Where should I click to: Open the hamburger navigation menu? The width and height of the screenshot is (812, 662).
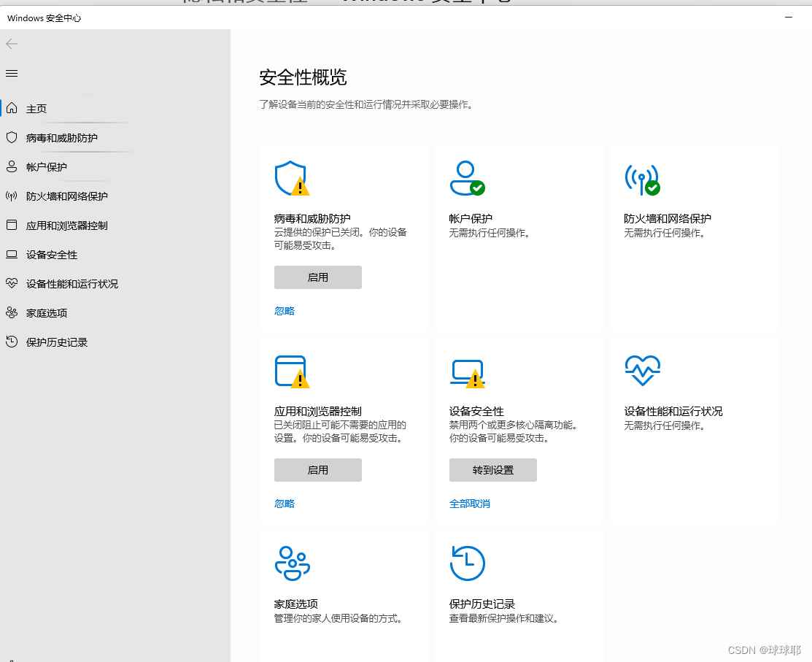tap(12, 73)
